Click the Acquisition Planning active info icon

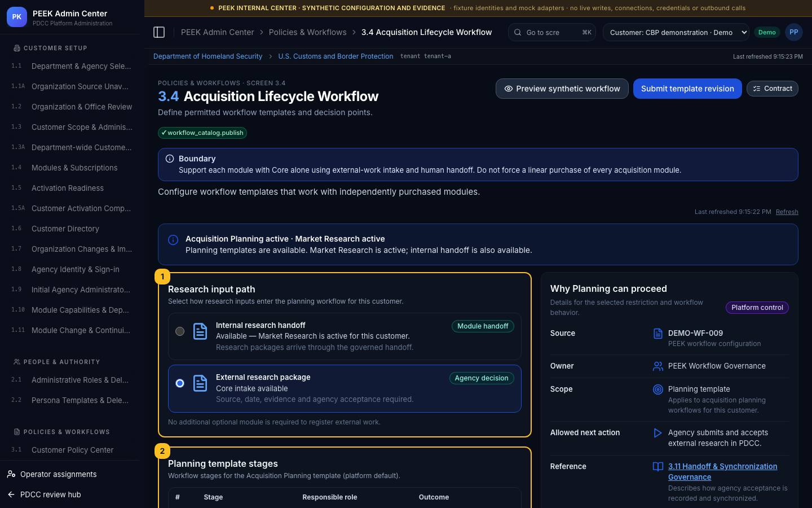174,240
